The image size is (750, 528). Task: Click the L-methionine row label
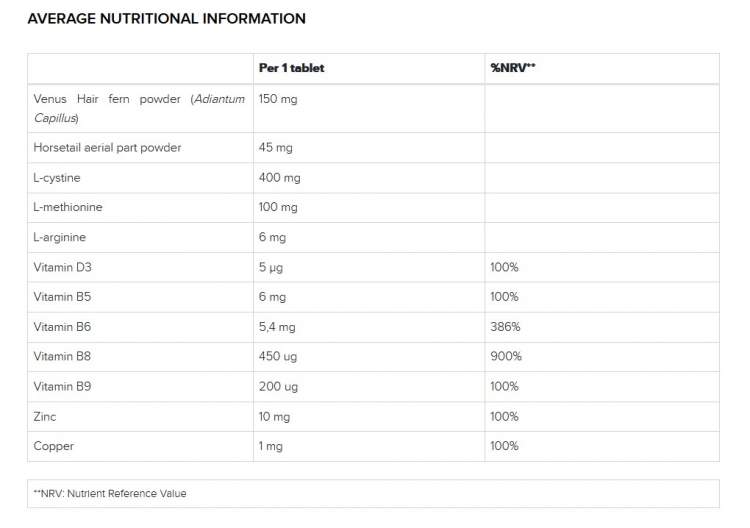pos(68,207)
